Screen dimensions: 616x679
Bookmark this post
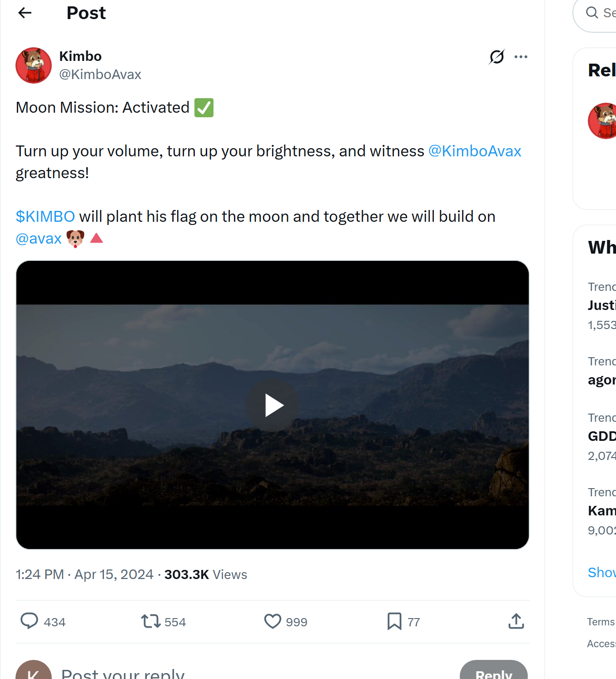[x=394, y=621]
